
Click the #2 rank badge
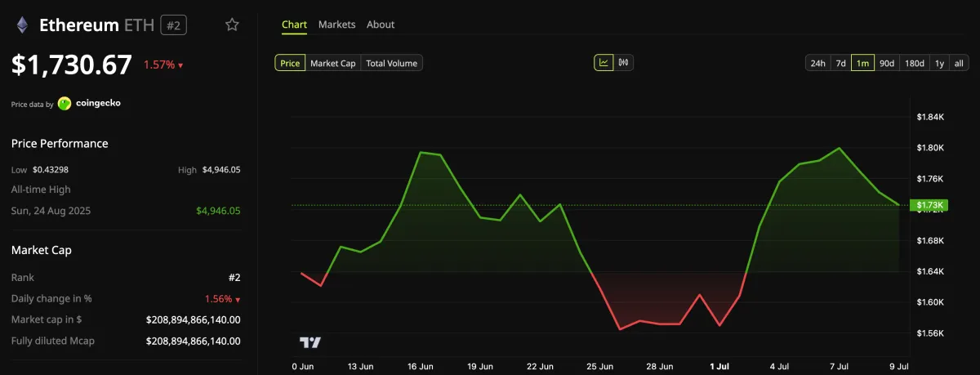pyautogui.click(x=174, y=25)
